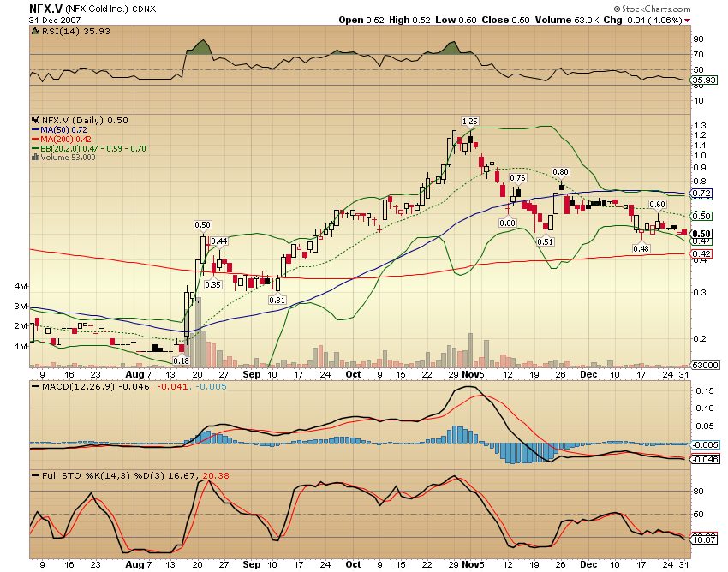The height and width of the screenshot is (572, 728).
Task: Click the 0.18 low price label
Action: coord(181,360)
